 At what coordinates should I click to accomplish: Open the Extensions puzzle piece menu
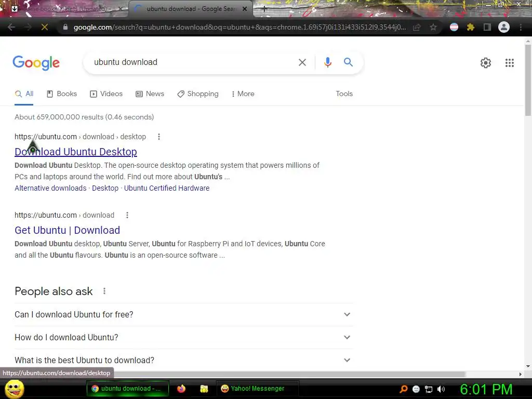click(x=471, y=27)
